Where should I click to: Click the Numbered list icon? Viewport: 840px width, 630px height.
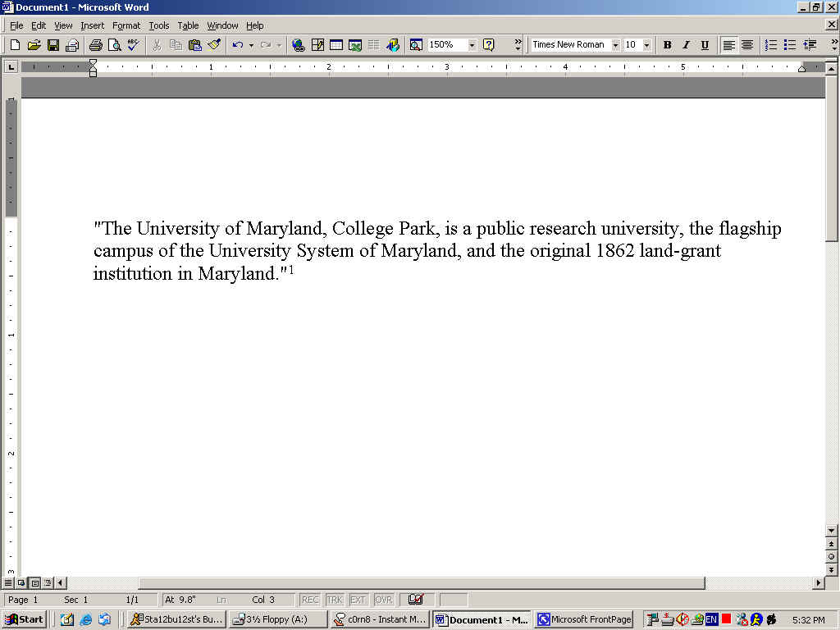point(770,45)
